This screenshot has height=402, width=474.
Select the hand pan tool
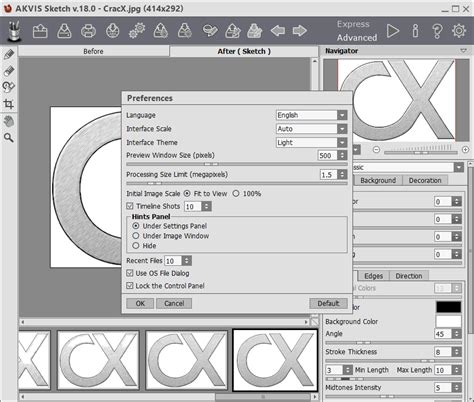tap(9, 121)
